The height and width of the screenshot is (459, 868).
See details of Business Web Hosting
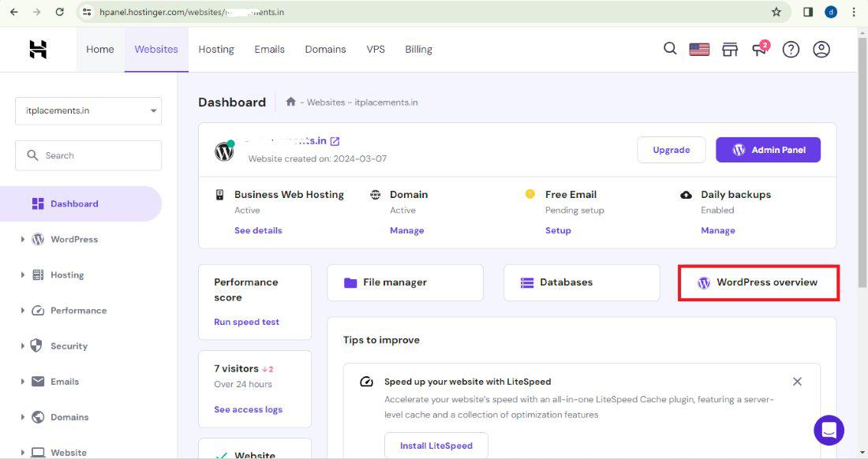point(258,230)
